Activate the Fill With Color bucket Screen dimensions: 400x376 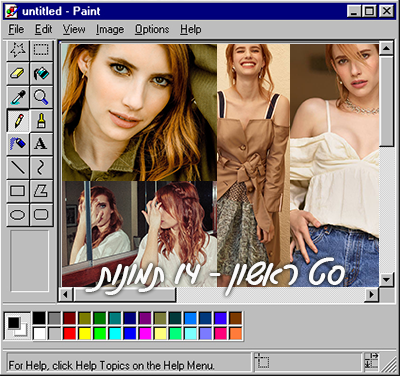pyautogui.click(x=41, y=73)
